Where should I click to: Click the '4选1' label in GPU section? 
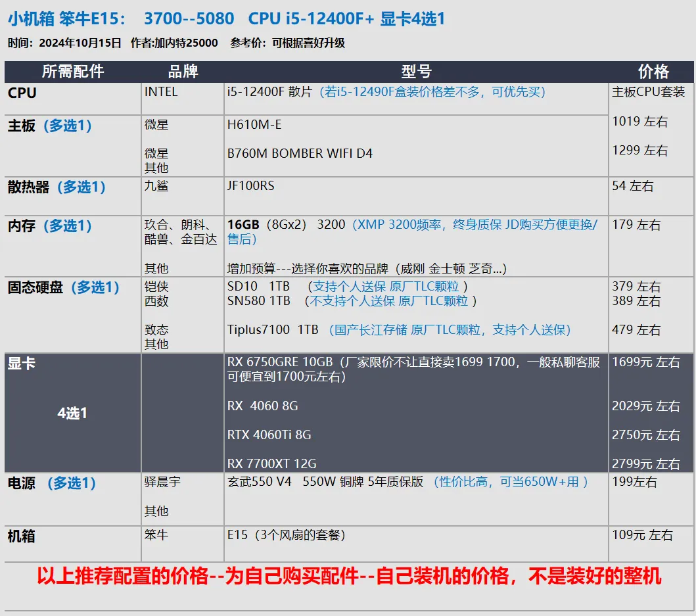click(72, 414)
